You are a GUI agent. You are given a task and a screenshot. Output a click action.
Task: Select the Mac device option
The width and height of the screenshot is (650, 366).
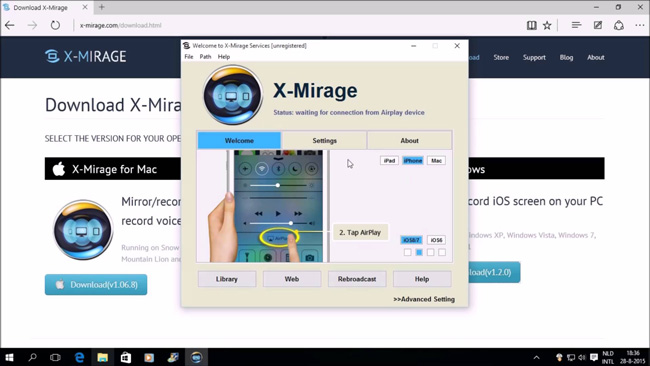coord(436,160)
